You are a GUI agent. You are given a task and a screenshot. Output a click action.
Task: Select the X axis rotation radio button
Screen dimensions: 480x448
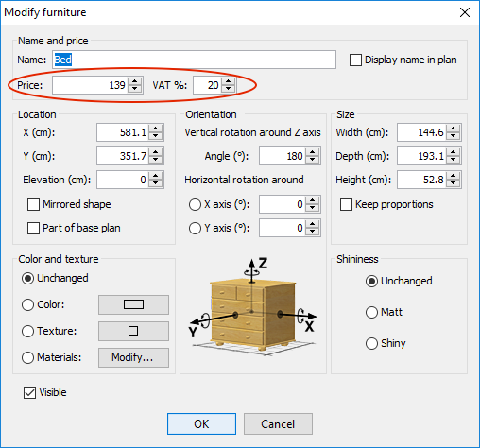coord(195,204)
